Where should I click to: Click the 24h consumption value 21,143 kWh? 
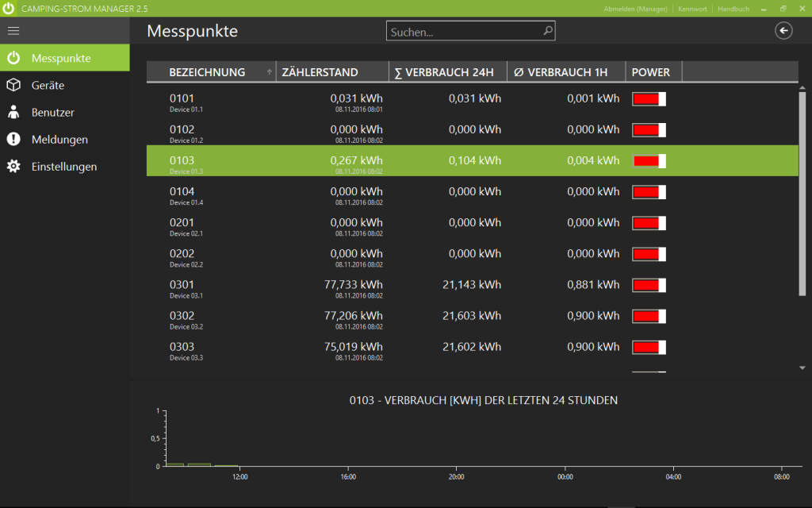(x=472, y=285)
